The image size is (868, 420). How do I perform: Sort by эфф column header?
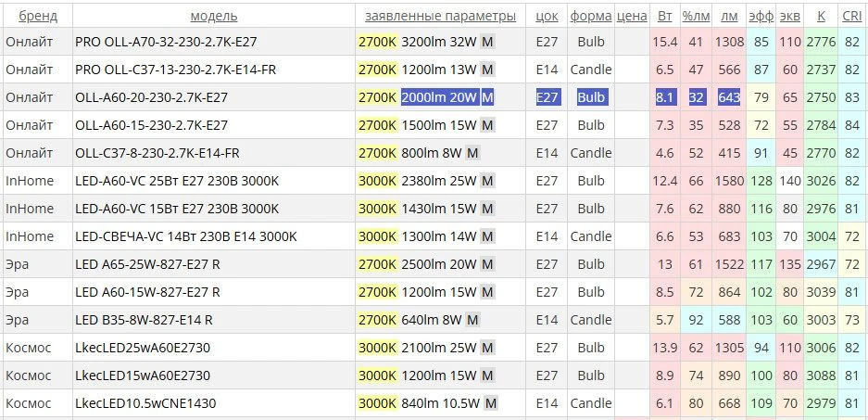click(x=761, y=17)
